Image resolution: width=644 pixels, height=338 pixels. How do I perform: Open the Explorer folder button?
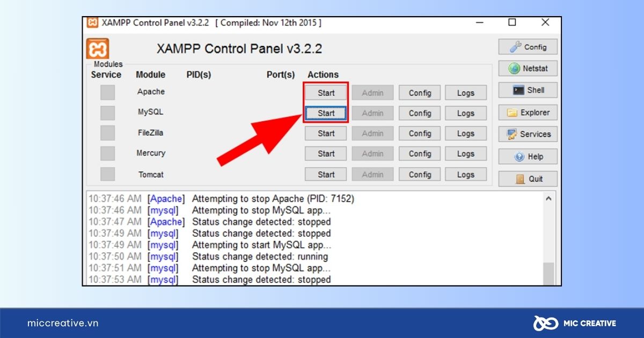528,113
